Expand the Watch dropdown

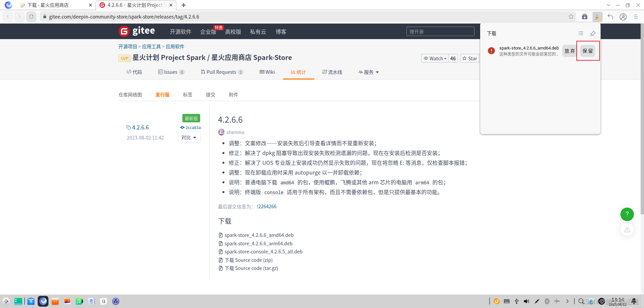pyautogui.click(x=435, y=58)
